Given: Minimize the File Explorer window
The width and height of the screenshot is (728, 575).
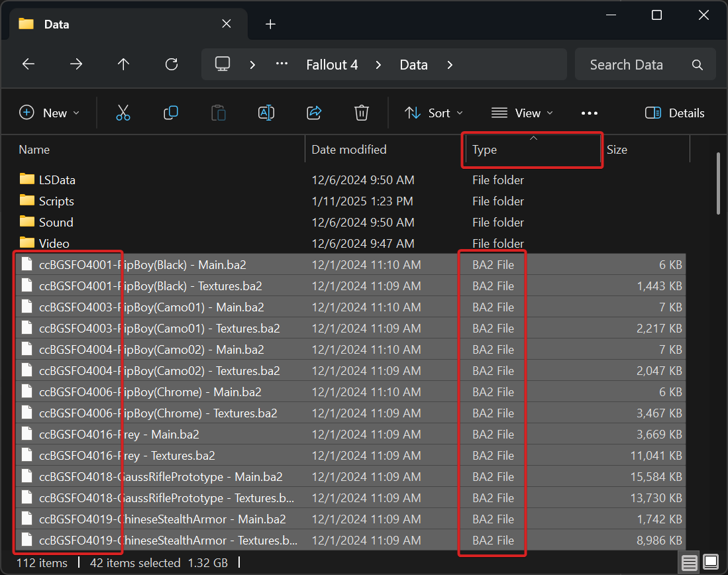Looking at the screenshot, I should [x=611, y=15].
